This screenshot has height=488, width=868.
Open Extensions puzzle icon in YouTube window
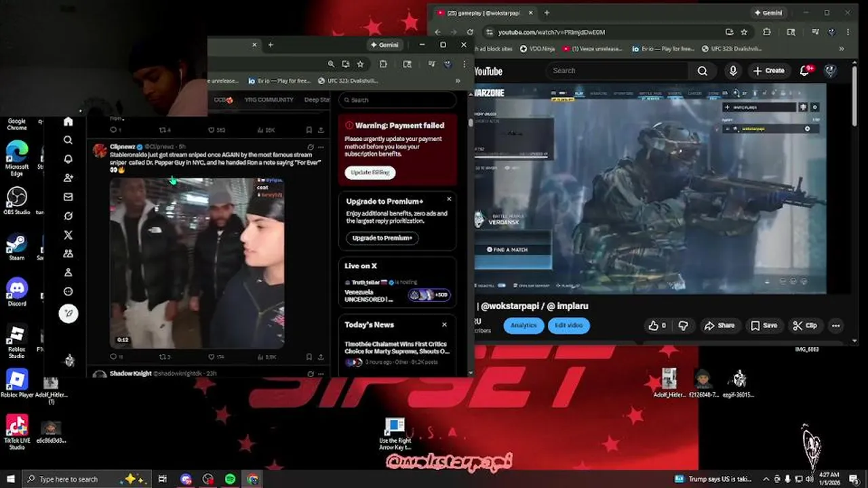[767, 32]
